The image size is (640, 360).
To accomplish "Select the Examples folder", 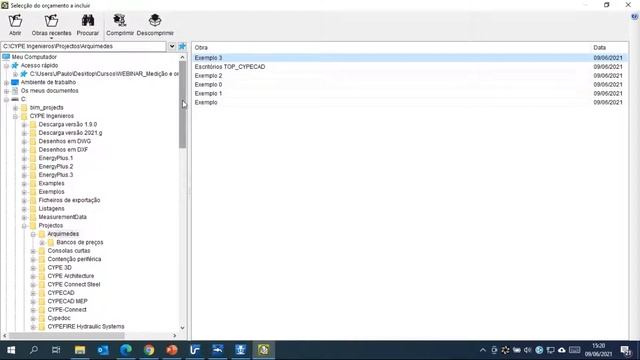I will point(51,183).
